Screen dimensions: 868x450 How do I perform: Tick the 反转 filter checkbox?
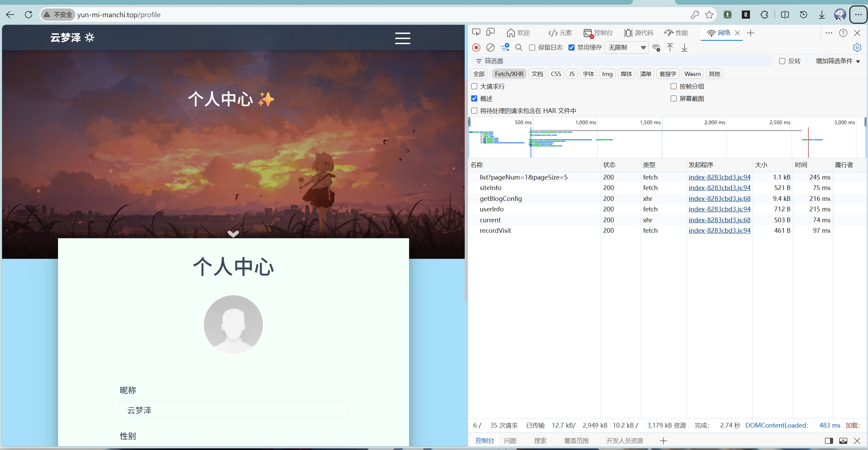pyautogui.click(x=782, y=61)
